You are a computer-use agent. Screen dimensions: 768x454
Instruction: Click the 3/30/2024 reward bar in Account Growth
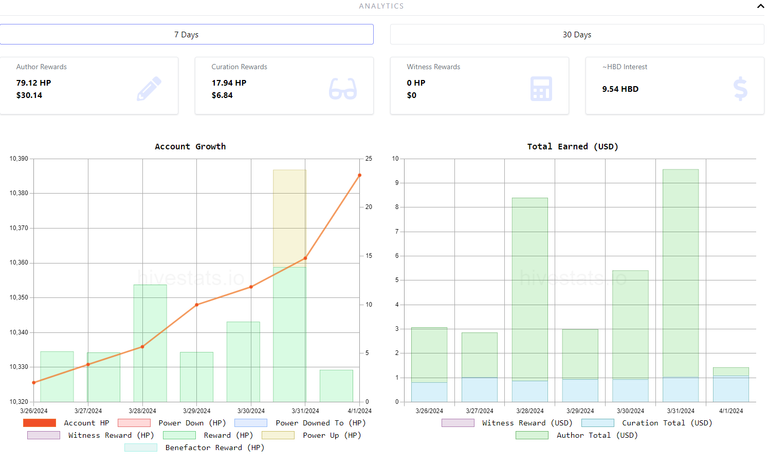coord(243,361)
